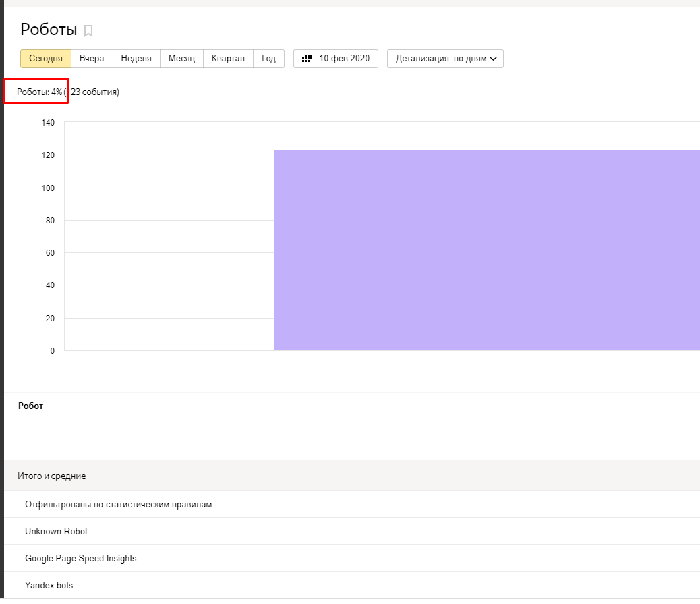Image resolution: width=700 pixels, height=604 pixels.
Task: Switch to the Вчера period
Action: [x=92, y=59]
